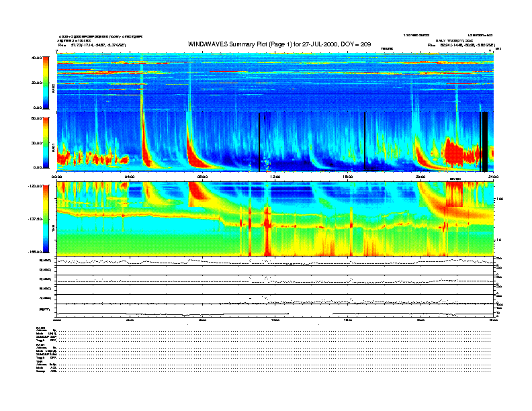Image resolution: width=532 pixels, height=411 pixels.
Task: Click the 16:00 tick label under the line plots
Action: pos(348,320)
